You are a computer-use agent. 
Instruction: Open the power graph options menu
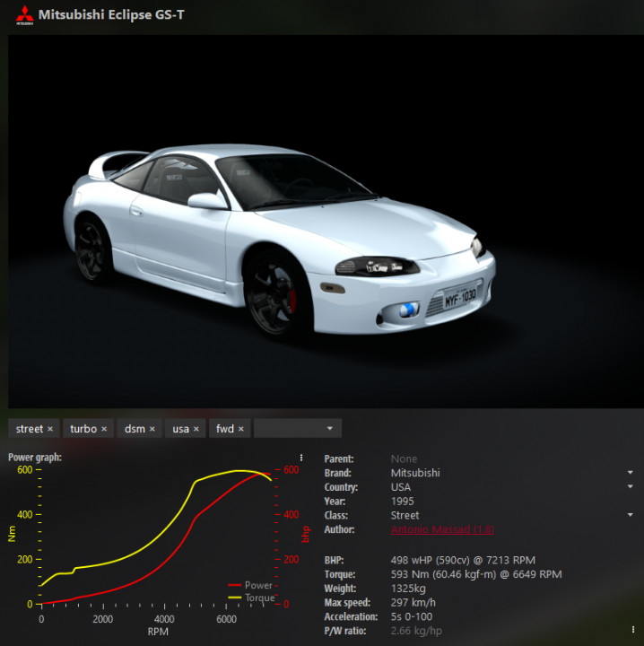[301, 458]
